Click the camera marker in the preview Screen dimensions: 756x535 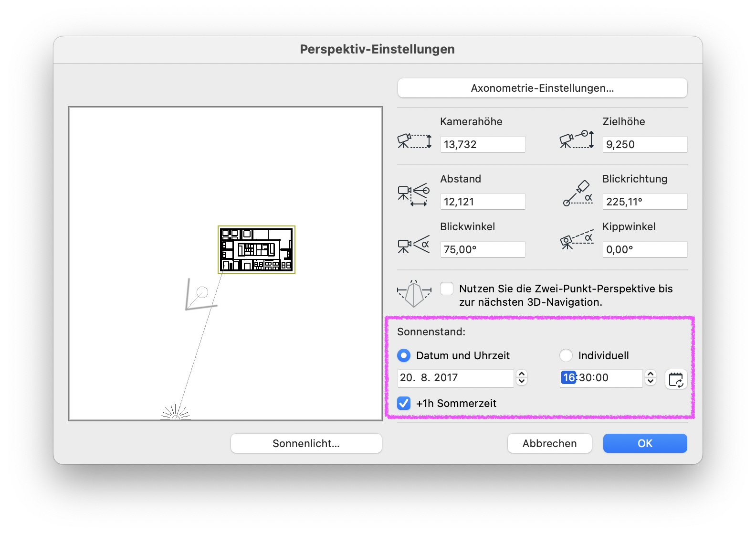pyautogui.click(x=201, y=294)
